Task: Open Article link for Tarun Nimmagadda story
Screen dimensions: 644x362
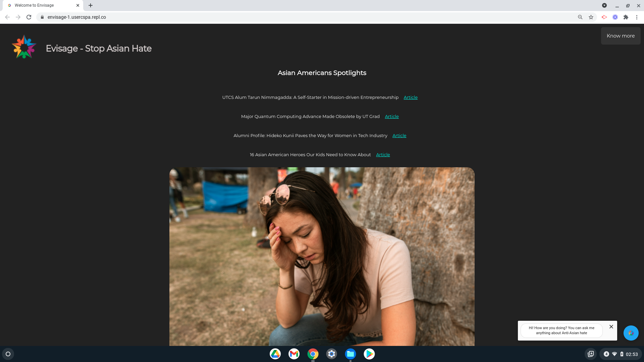Action: (411, 98)
